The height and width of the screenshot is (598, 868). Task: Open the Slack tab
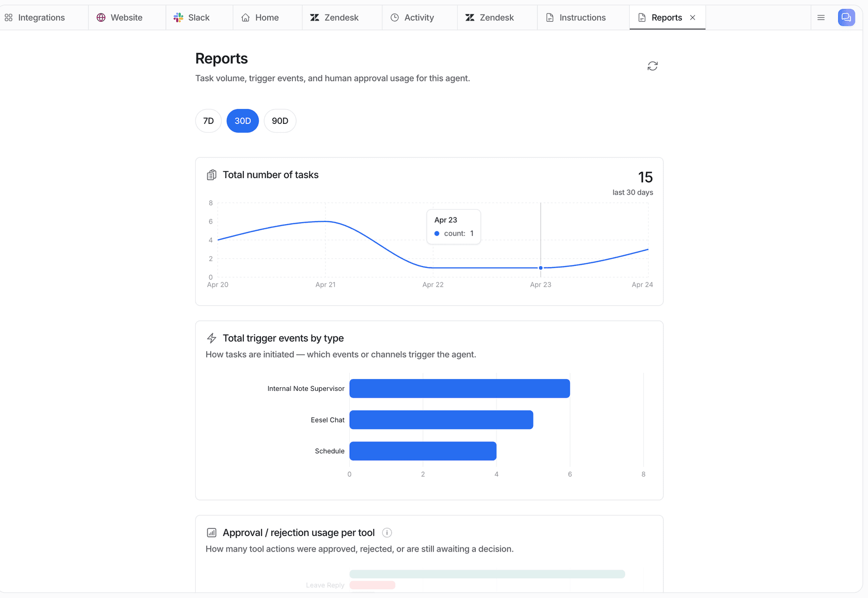tap(199, 18)
